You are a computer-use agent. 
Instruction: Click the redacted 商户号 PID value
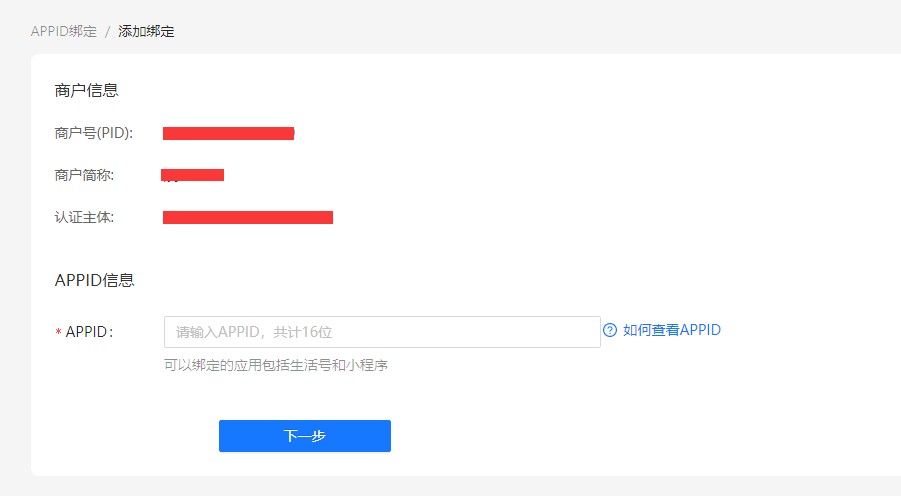[x=228, y=133]
